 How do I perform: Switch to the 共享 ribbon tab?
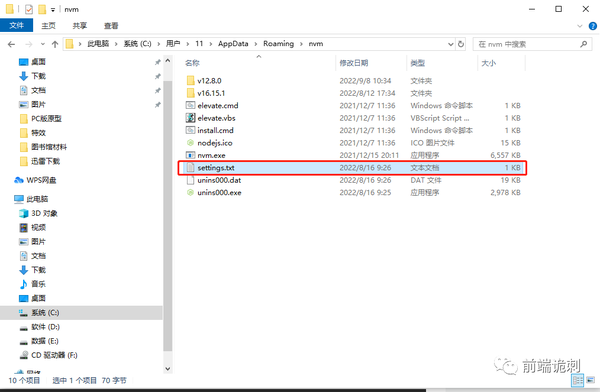(x=80, y=26)
